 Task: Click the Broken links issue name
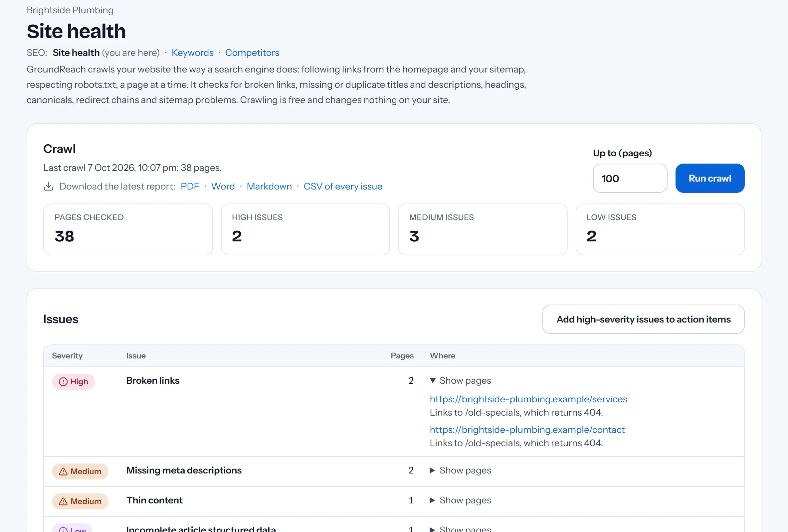click(x=153, y=380)
